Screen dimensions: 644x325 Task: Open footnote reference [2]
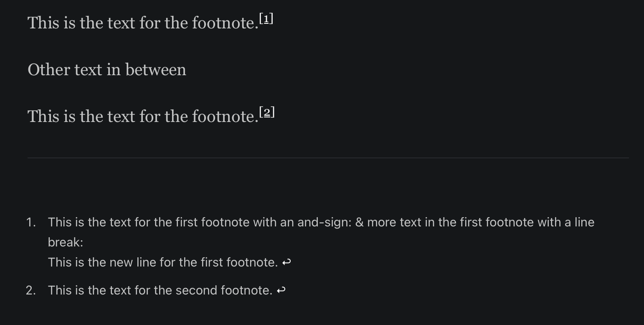point(267,112)
